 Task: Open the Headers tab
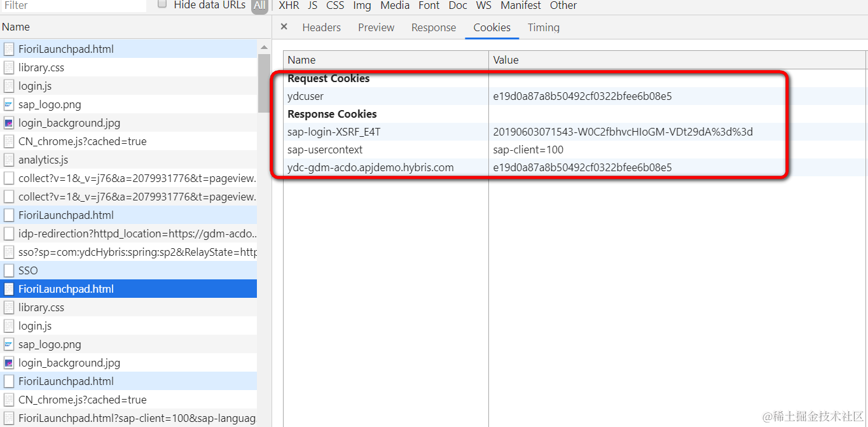coord(321,27)
